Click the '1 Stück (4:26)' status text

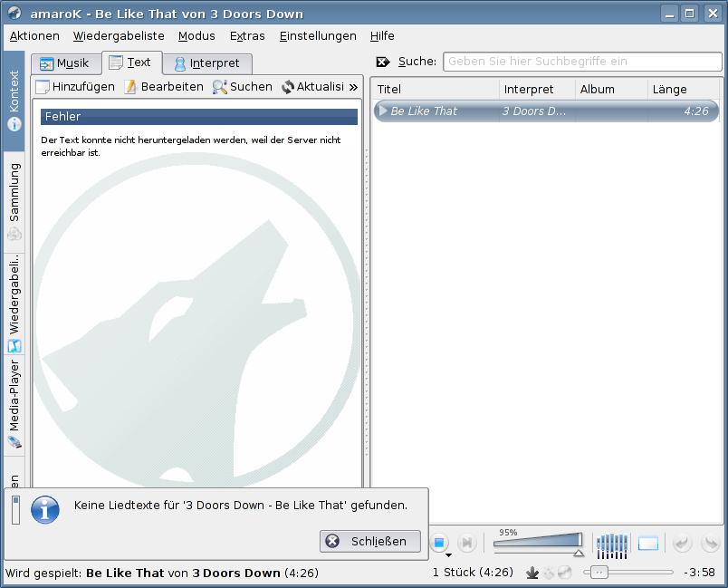coord(473,573)
